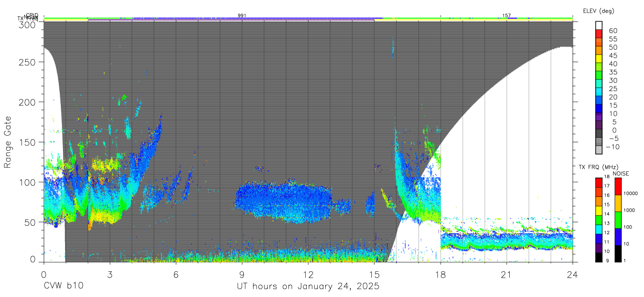The height and width of the screenshot is (297, 644).
Task: Select the yellow 14–15 MHz TX FRQ segment
Action: [x=599, y=211]
